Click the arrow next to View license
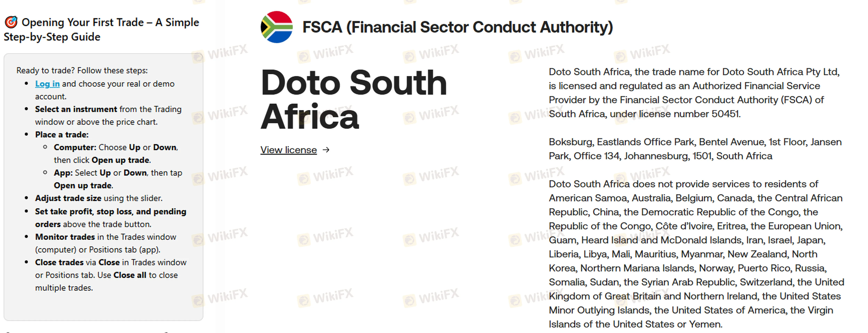 pyautogui.click(x=326, y=150)
